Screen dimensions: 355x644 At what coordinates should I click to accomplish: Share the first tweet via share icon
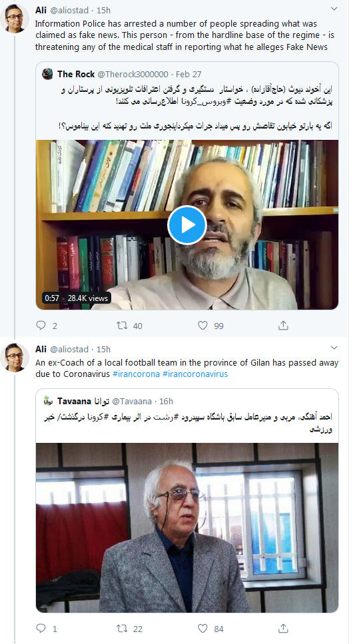283,326
